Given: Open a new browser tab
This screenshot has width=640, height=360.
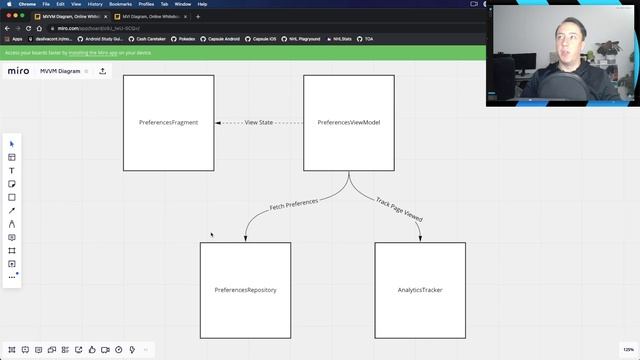Looking at the screenshot, I should 198,17.
